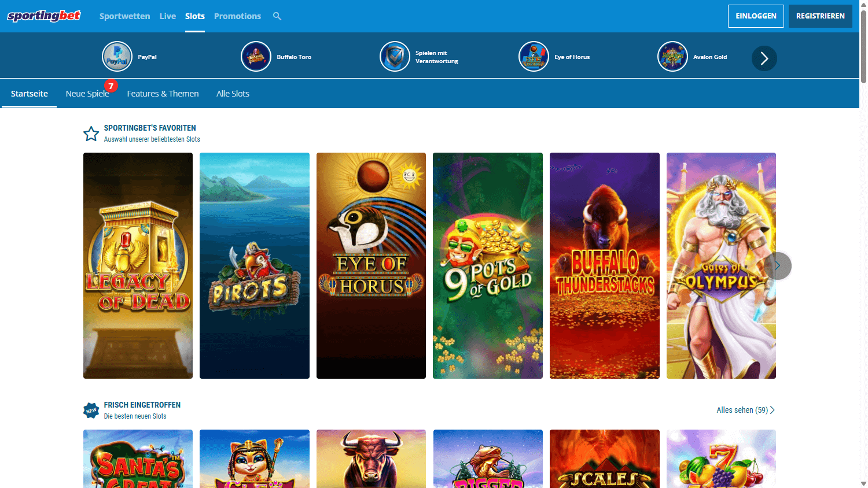This screenshot has height=488, width=868.
Task: Click the NEW badge icon beside Frisch Eingetroffen
Action: pyautogui.click(x=91, y=410)
